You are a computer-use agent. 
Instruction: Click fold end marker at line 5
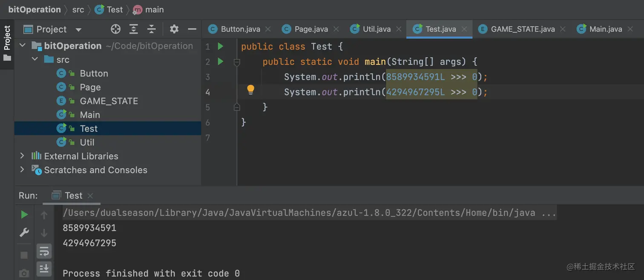pyautogui.click(x=237, y=107)
